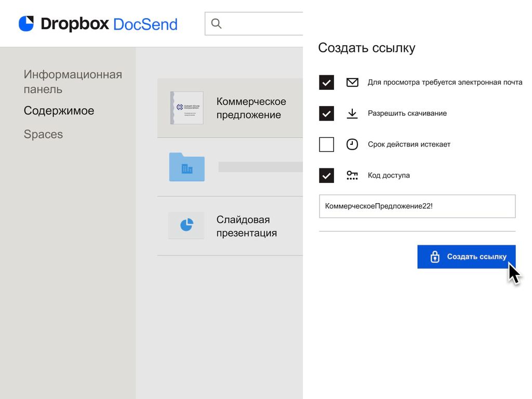Viewport: 532px width, 399px height.
Task: Select the Spaces sidebar item
Action: tap(43, 134)
